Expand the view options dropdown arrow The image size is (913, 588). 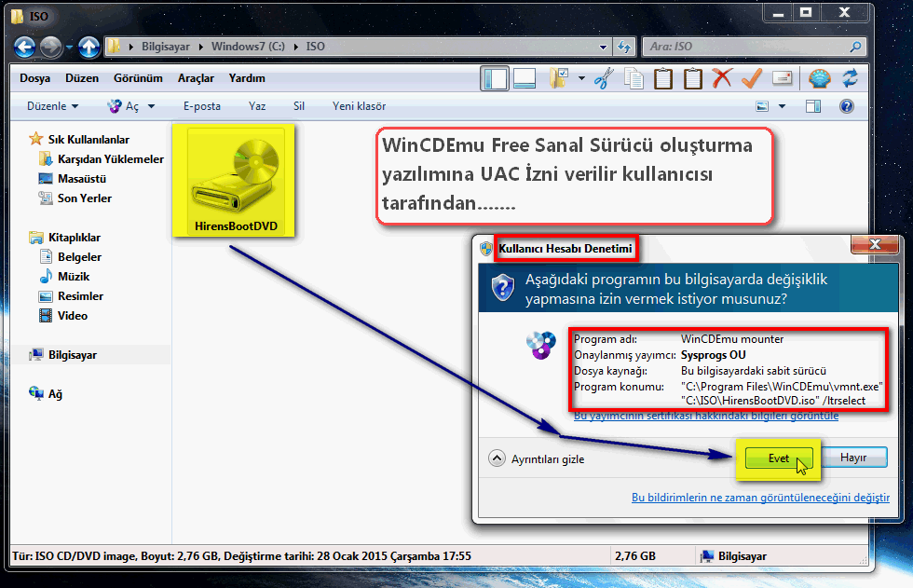(782, 106)
